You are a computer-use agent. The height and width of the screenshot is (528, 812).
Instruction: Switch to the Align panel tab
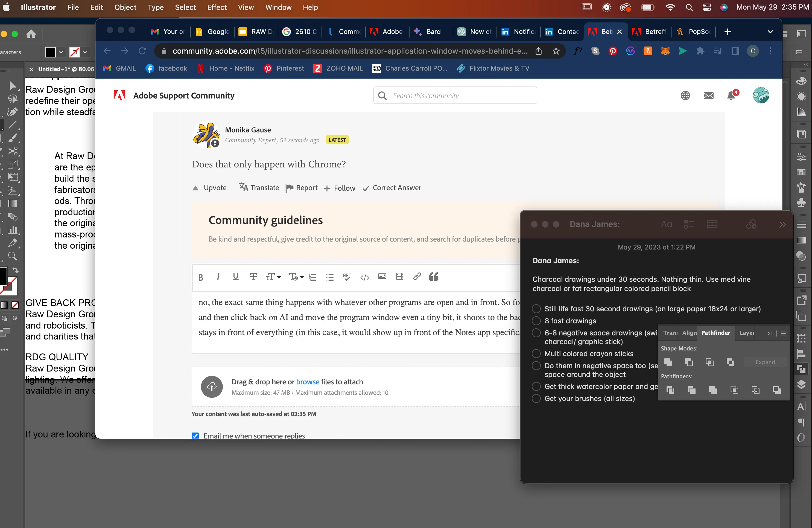pos(689,333)
